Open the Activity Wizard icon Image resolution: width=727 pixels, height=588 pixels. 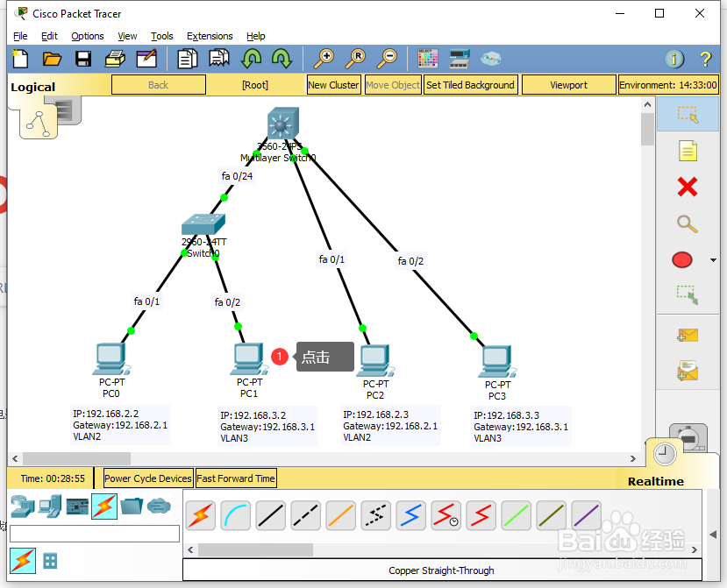tap(146, 59)
